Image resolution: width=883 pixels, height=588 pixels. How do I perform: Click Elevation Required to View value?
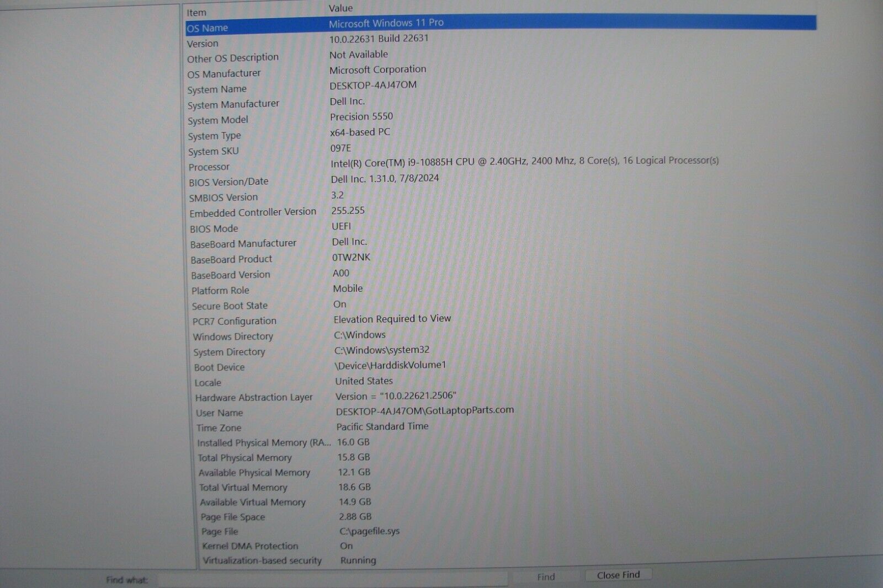pos(392,319)
